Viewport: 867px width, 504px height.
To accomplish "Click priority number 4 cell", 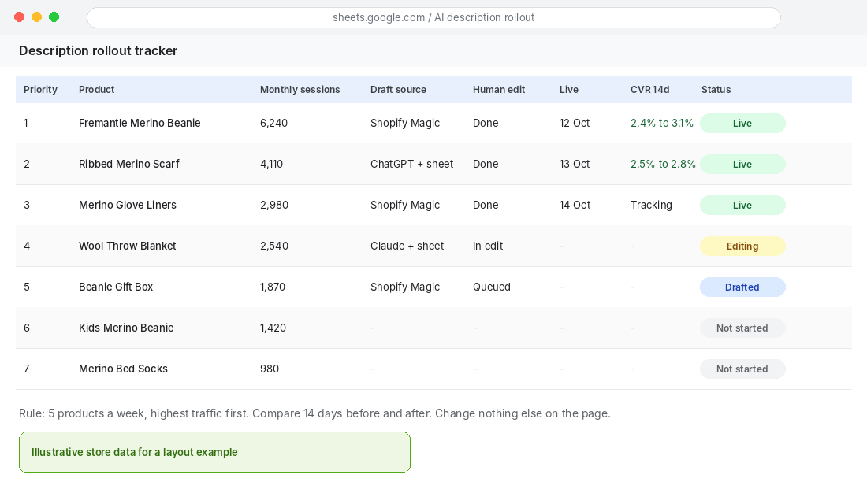I will (27, 246).
